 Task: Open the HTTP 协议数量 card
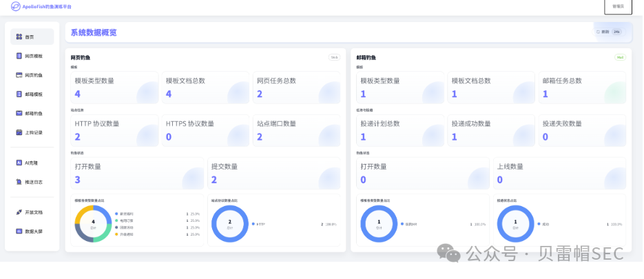114,130
